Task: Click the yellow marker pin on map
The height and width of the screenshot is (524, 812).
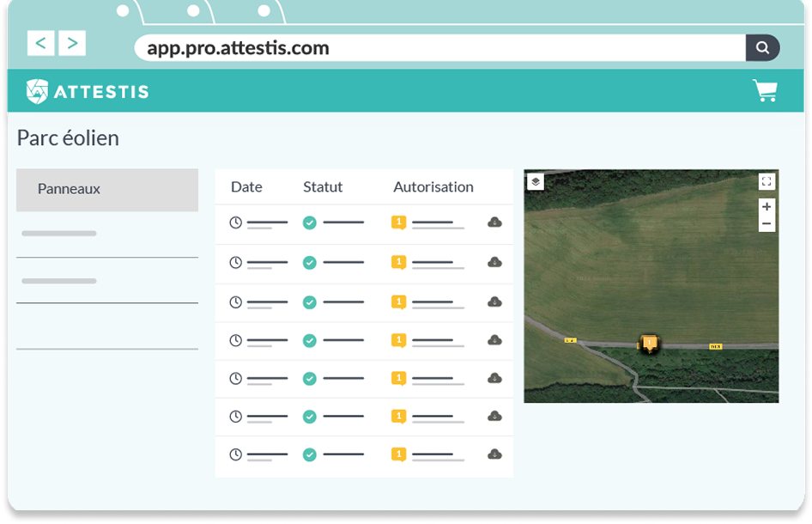Action: pyautogui.click(x=650, y=344)
